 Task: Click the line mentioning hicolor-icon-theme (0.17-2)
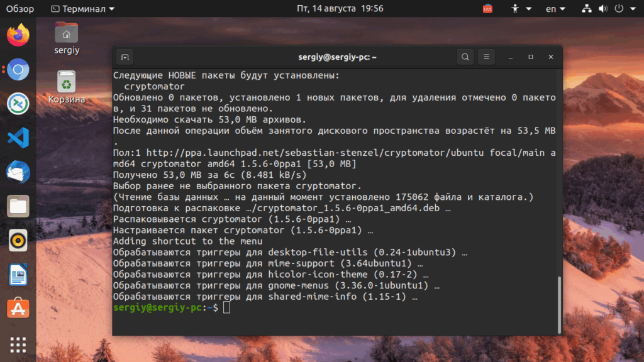coord(270,275)
